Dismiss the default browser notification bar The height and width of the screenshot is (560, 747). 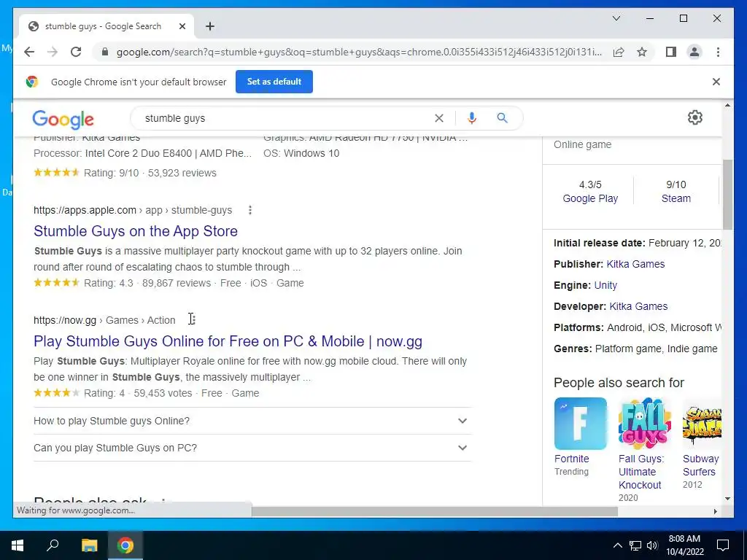click(x=716, y=82)
